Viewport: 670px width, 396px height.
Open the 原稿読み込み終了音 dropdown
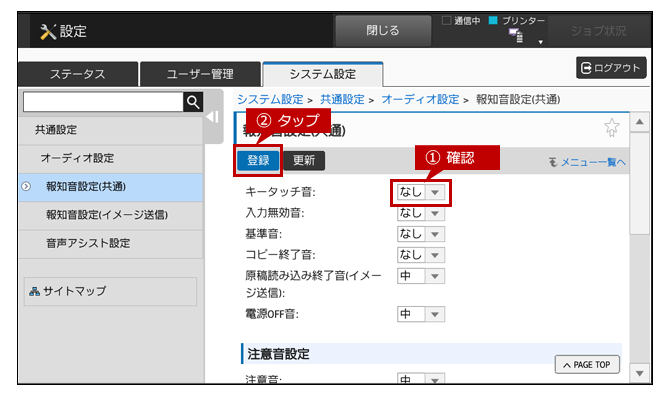[421, 276]
